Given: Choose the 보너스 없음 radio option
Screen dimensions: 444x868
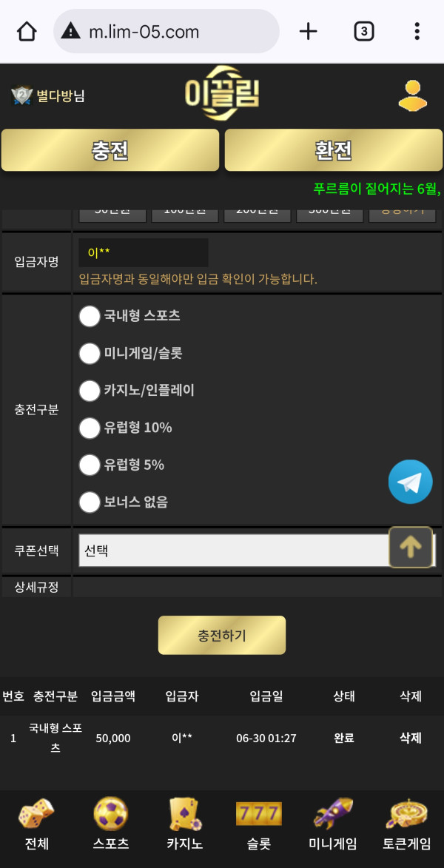Looking at the screenshot, I should coord(90,502).
